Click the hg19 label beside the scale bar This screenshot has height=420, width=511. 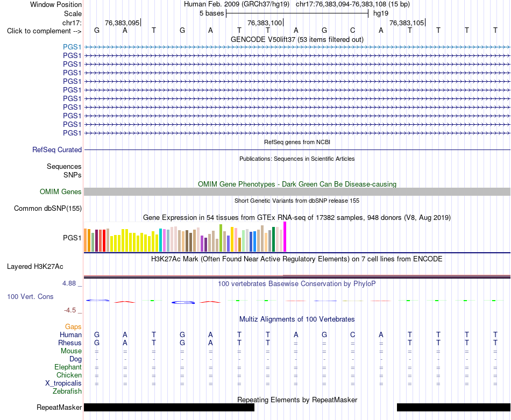[x=381, y=13]
